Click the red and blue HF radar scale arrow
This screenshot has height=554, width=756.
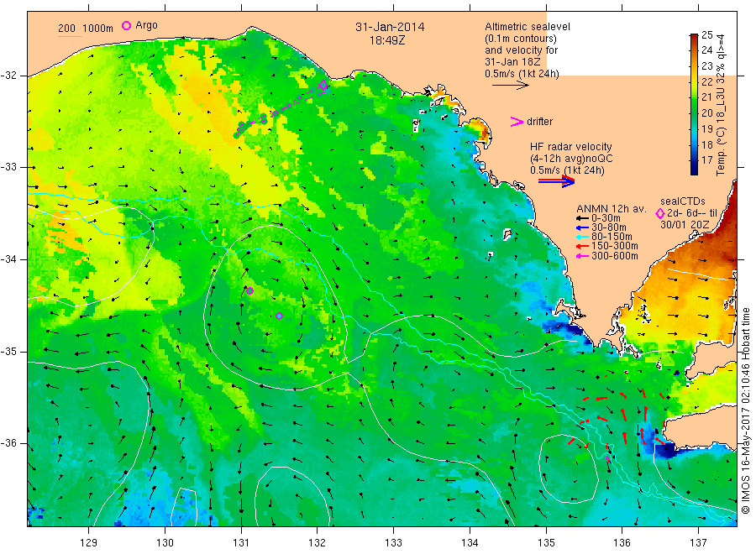tap(557, 181)
